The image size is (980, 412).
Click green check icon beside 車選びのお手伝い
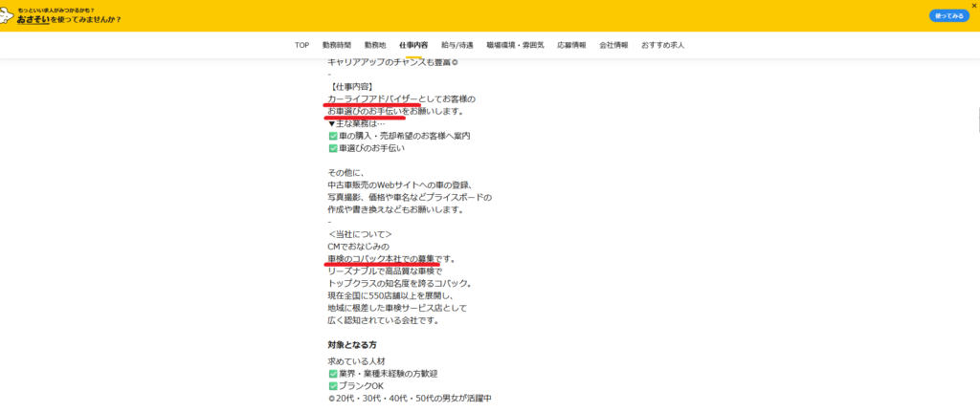[x=332, y=148]
